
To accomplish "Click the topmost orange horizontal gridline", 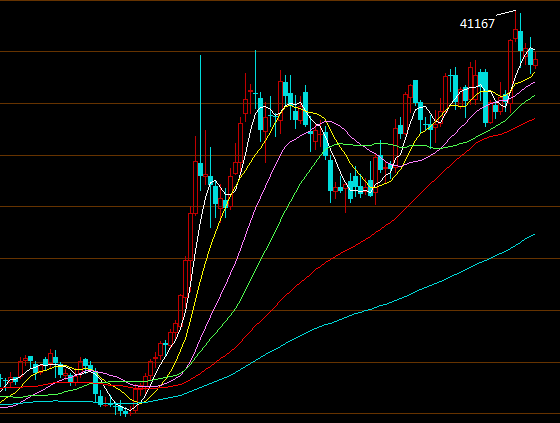I will 280,1.
